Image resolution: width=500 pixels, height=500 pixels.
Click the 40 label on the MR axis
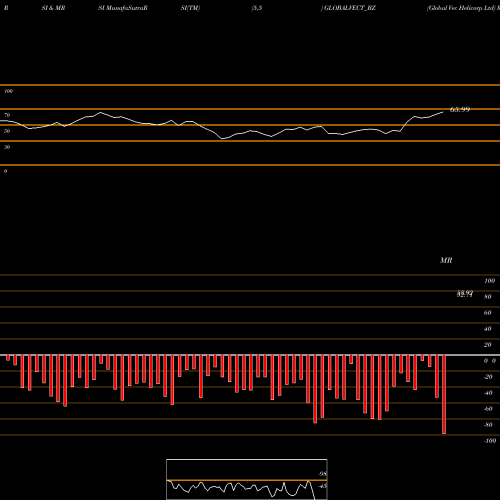(488, 329)
